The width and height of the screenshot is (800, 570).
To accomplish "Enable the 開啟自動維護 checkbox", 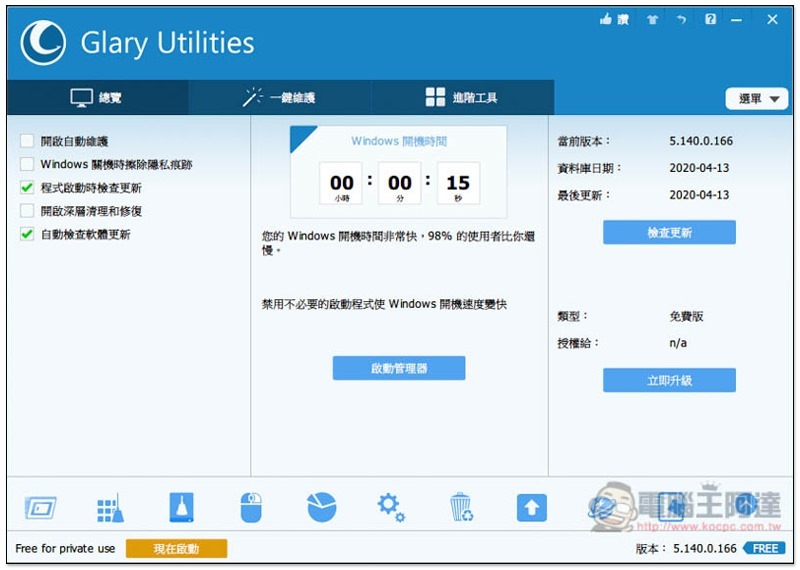I will tap(27, 141).
